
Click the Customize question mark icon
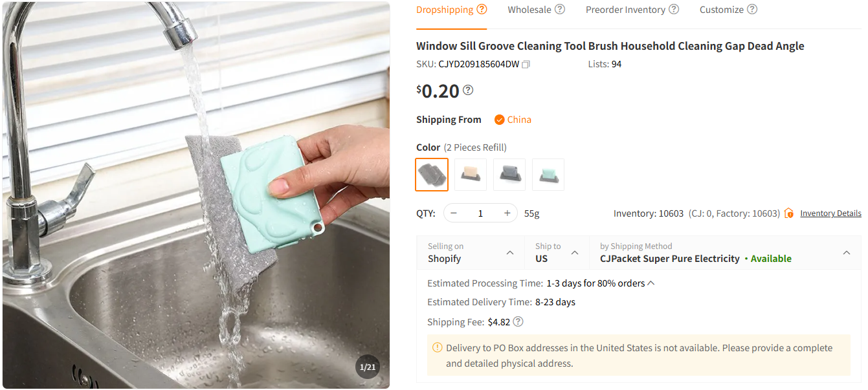[x=752, y=8]
